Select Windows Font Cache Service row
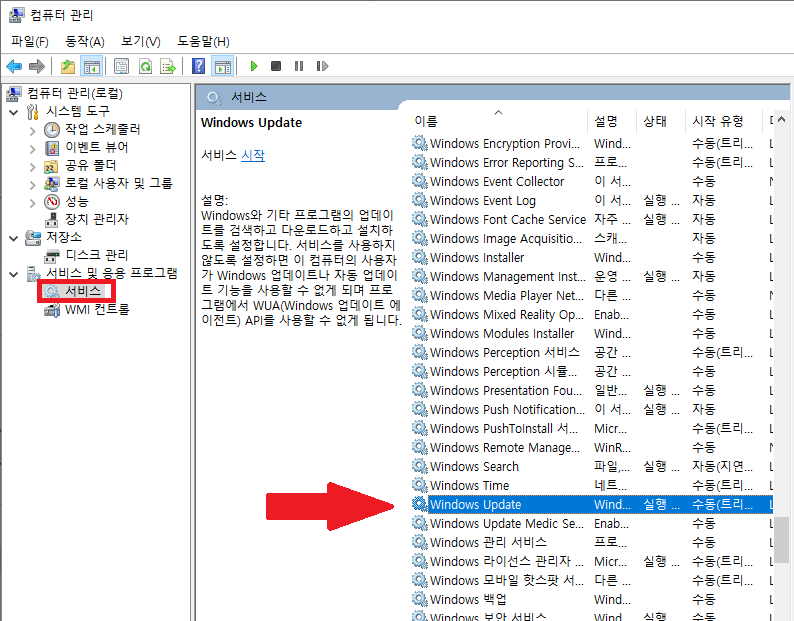This screenshot has width=794, height=621. click(x=591, y=219)
